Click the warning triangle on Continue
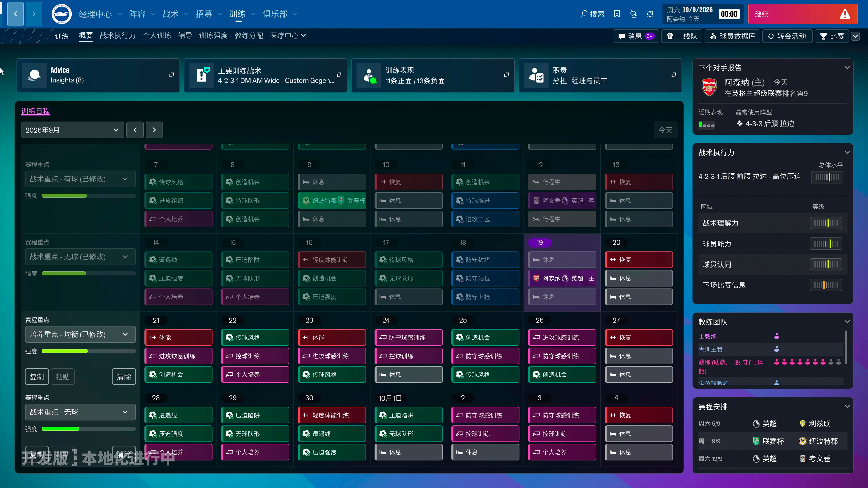 pyautogui.click(x=844, y=14)
